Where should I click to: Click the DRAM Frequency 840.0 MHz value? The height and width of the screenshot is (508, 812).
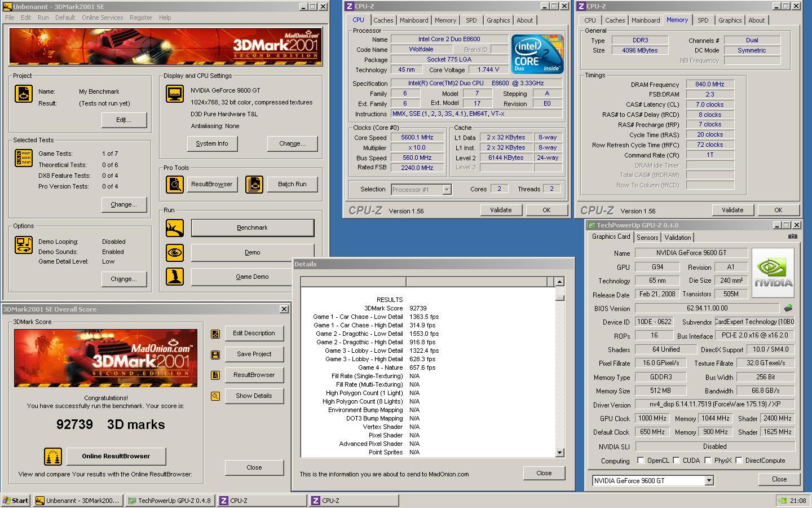tap(710, 84)
